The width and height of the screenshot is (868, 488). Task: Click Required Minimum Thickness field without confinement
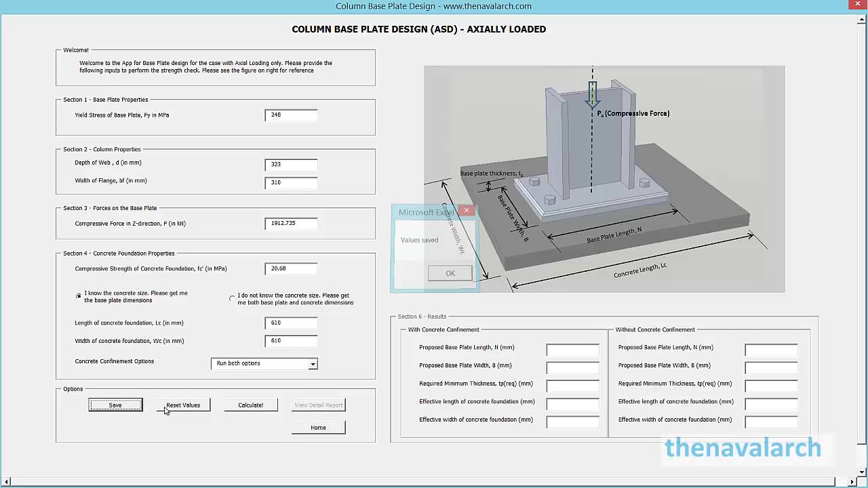(x=771, y=386)
